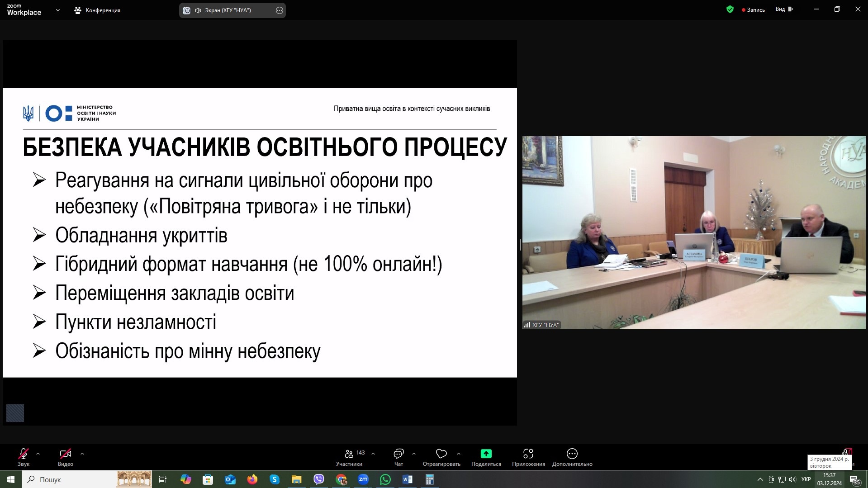Select the ХГУ "НУА" participant video

point(693,232)
